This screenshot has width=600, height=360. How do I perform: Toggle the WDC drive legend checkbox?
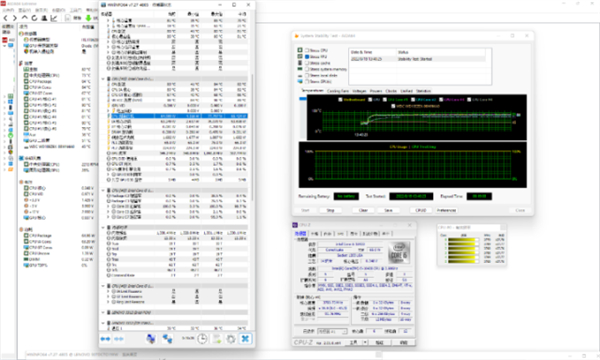pos(393,106)
